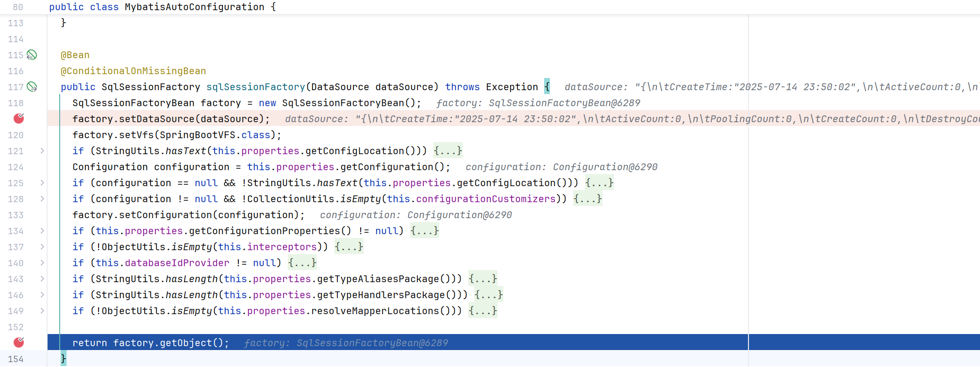
Task: Toggle the breakpoint on the factory.setDataSource line
Action: pyautogui.click(x=19, y=118)
